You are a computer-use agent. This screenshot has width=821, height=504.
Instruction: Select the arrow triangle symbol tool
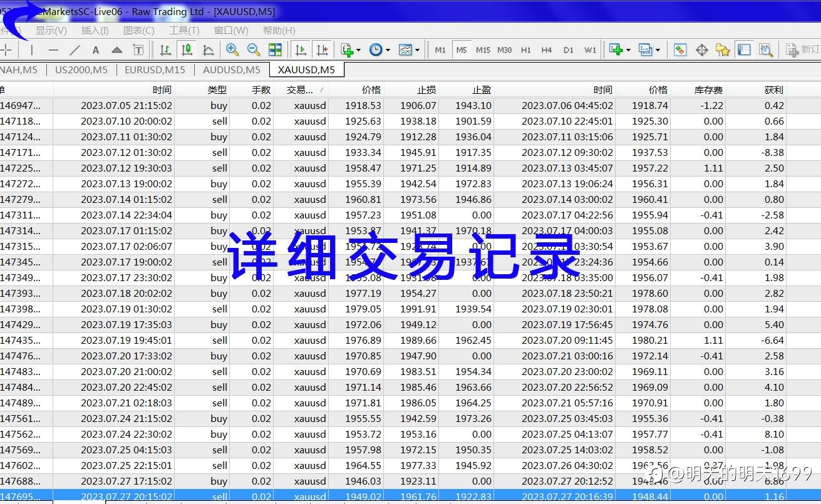click(117, 50)
